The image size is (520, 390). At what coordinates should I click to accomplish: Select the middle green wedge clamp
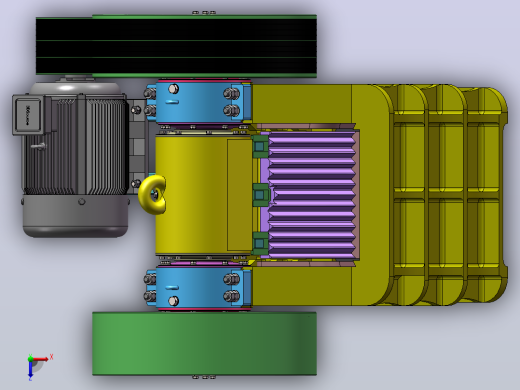tap(261, 195)
